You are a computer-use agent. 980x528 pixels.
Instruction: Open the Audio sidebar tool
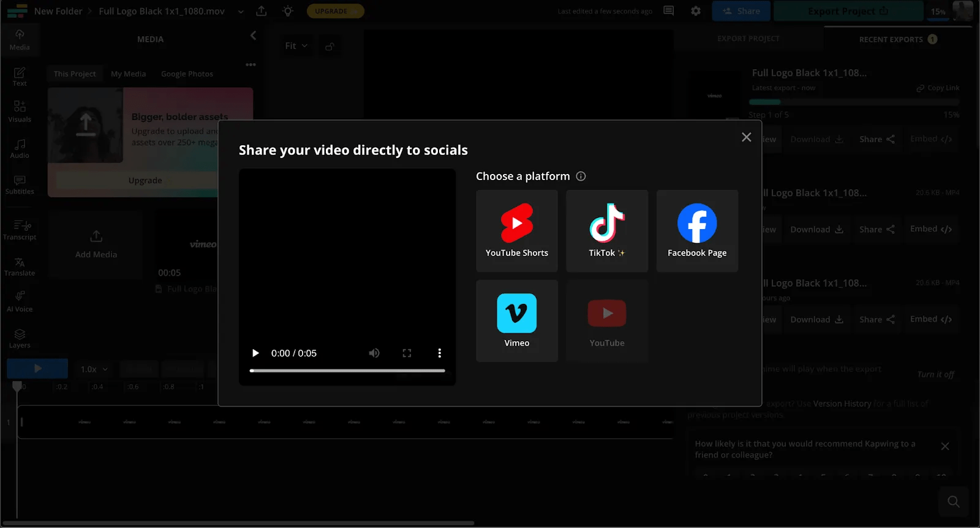20,148
